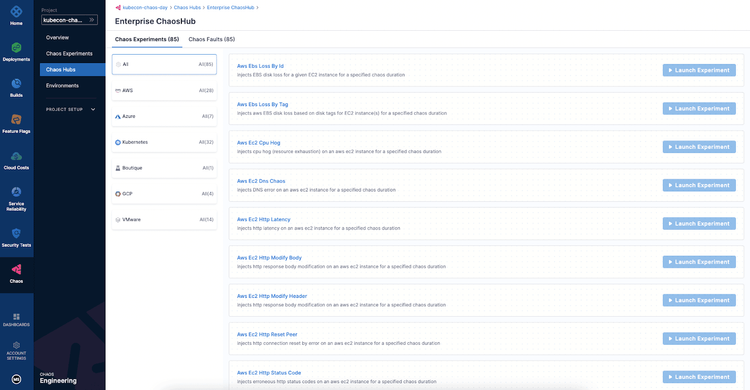Screen dimensions: 750x390
Task: Launch experiment for Aws Ec2 Http Modify Body
Action: pyautogui.click(x=699, y=262)
